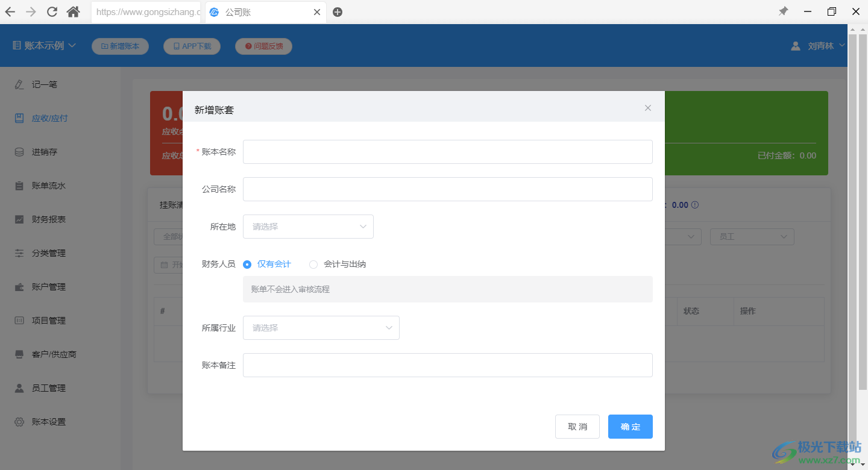
Task: Click the info icon beside 0.00
Action: click(x=695, y=205)
